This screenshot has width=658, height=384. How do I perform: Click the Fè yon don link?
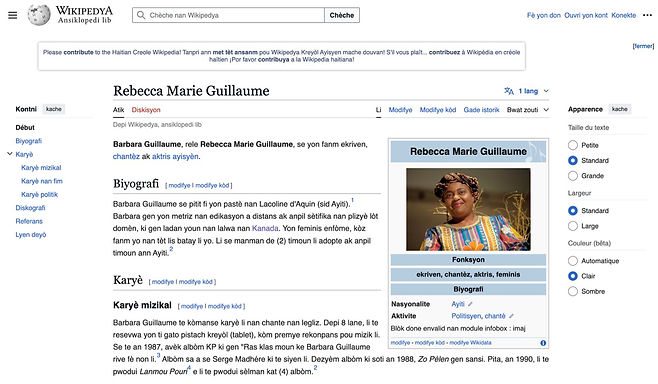543,15
